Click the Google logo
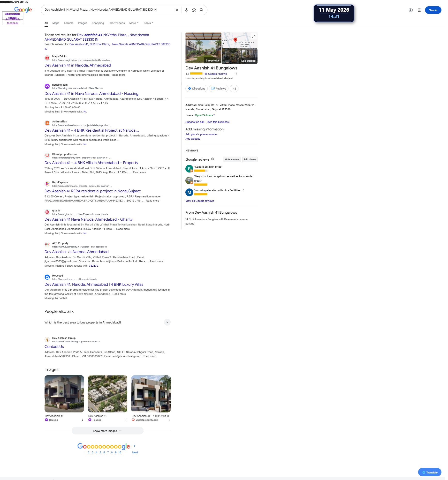 [23, 10]
